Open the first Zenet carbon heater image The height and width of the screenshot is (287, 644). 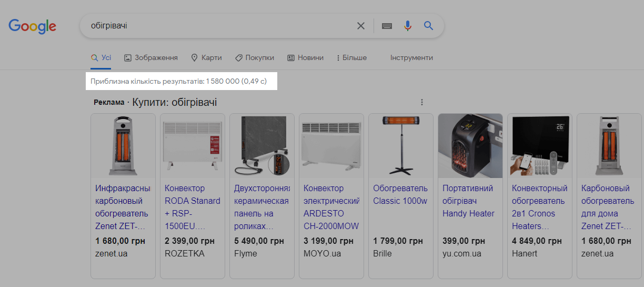[123, 145]
